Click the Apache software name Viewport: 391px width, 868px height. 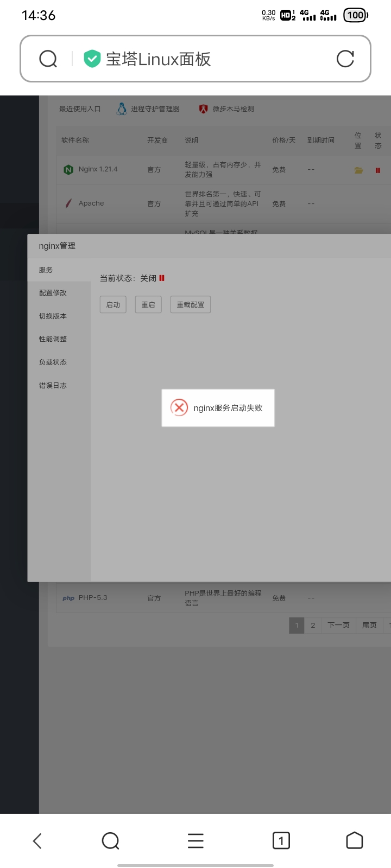pos(91,203)
